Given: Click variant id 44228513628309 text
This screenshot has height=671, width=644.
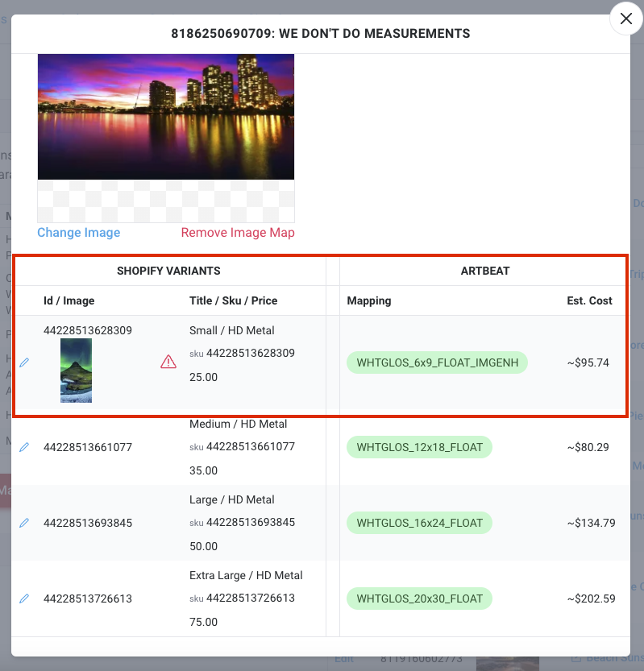Looking at the screenshot, I should (88, 330).
